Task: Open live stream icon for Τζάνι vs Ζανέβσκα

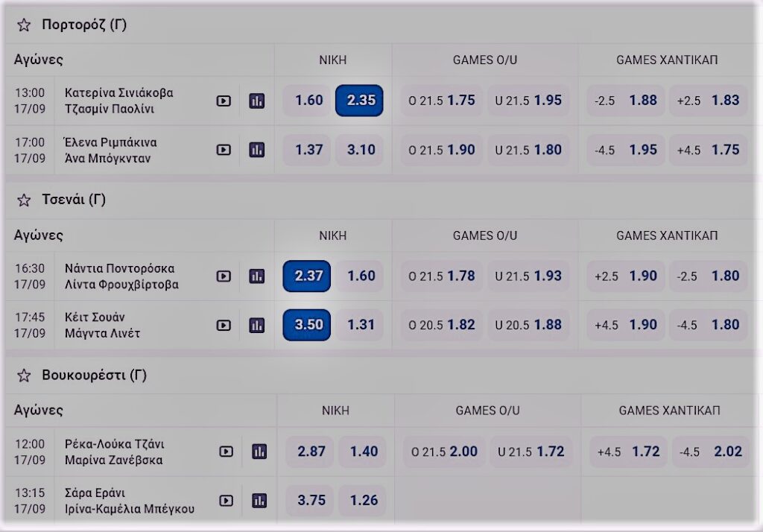Action: [x=227, y=452]
